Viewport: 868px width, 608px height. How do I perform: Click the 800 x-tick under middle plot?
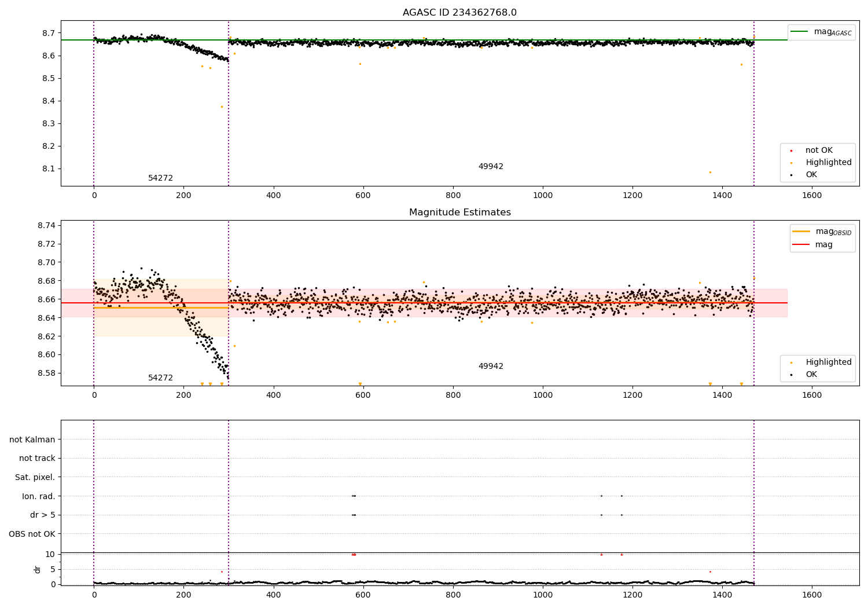(453, 395)
